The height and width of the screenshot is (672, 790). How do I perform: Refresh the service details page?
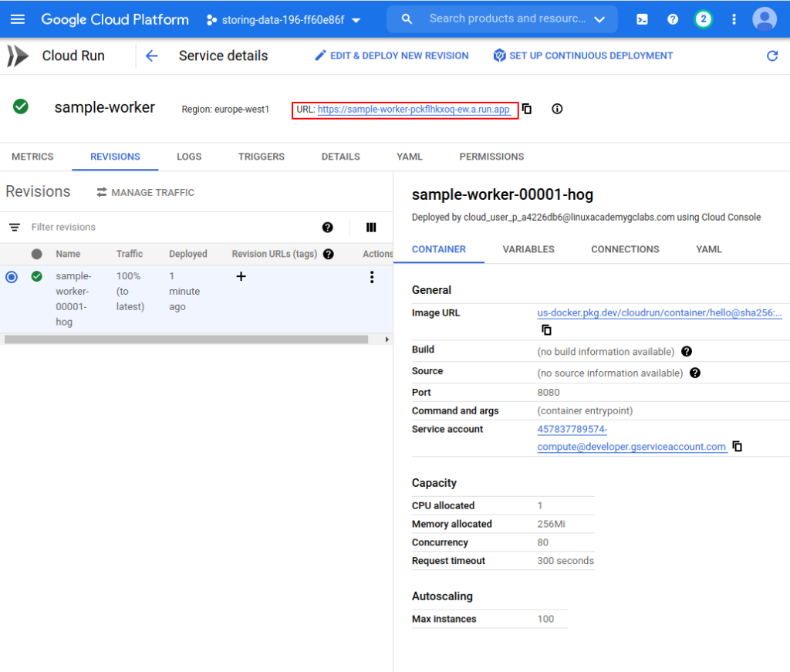(x=771, y=56)
